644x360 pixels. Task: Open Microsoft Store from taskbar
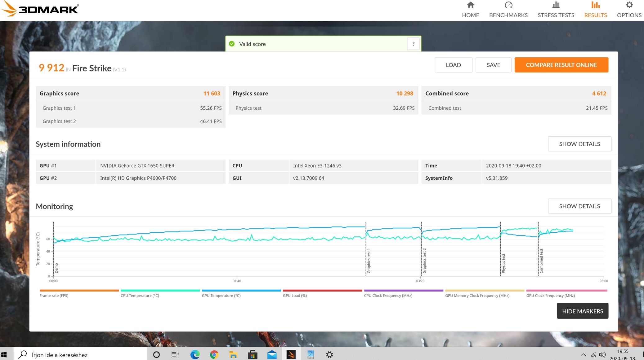coord(253,355)
